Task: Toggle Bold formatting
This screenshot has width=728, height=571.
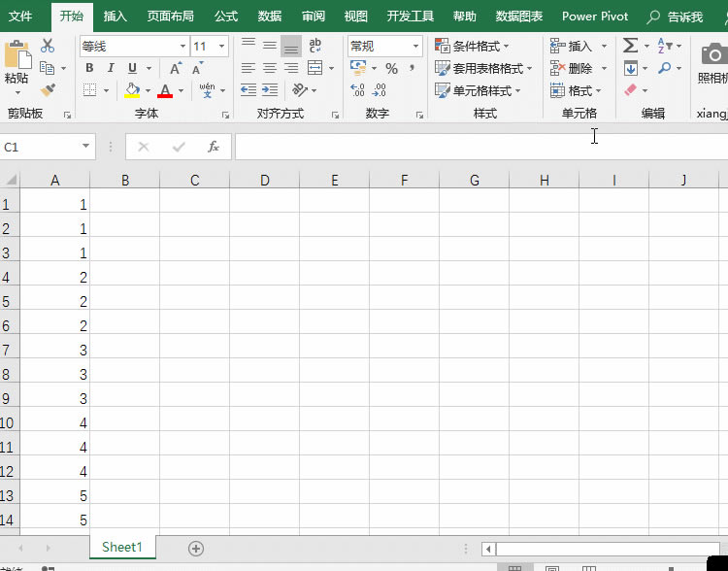Action: pyautogui.click(x=89, y=68)
